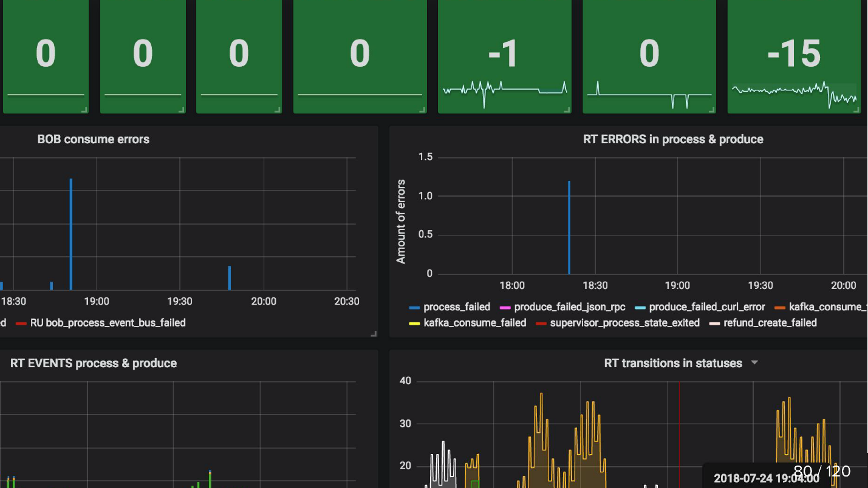Click the 0.5 y-axis value in RT ERRORS

425,235
